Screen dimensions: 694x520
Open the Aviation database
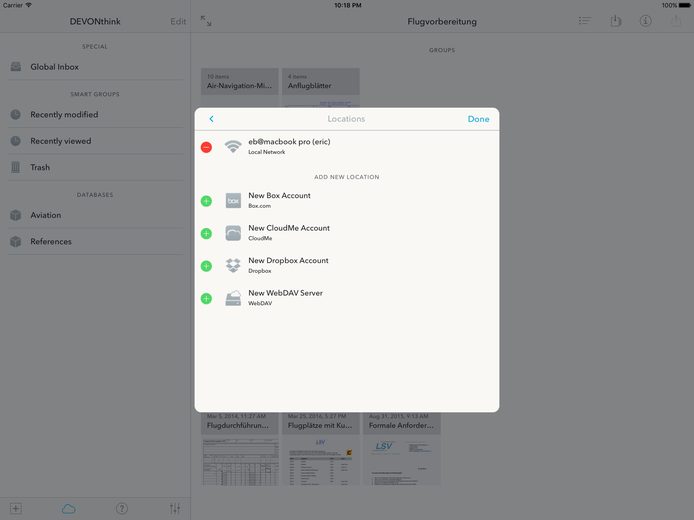(x=95, y=215)
